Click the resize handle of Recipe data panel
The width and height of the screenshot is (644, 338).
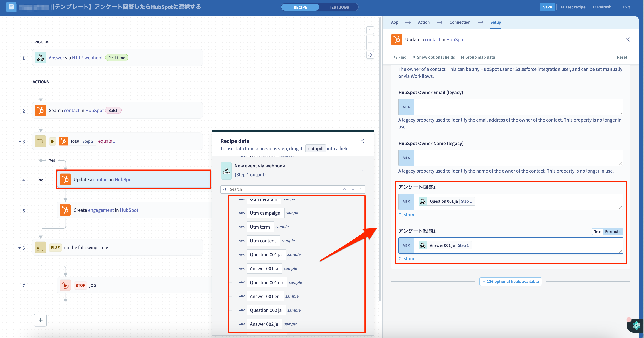pos(363,141)
